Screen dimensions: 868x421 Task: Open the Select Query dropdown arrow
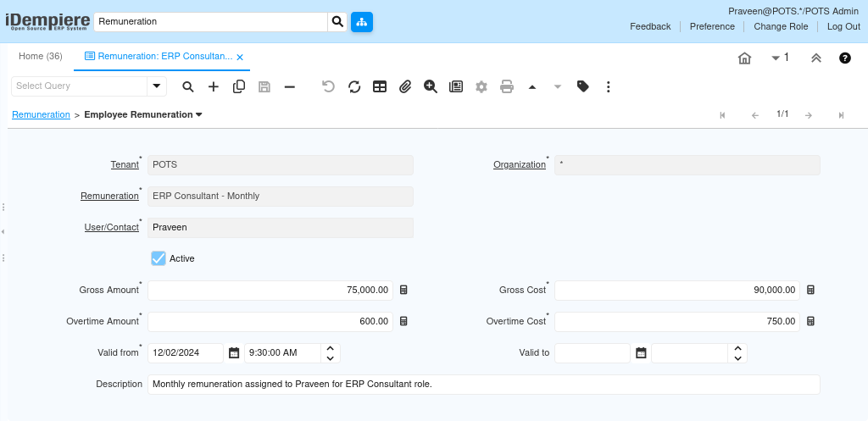point(157,86)
